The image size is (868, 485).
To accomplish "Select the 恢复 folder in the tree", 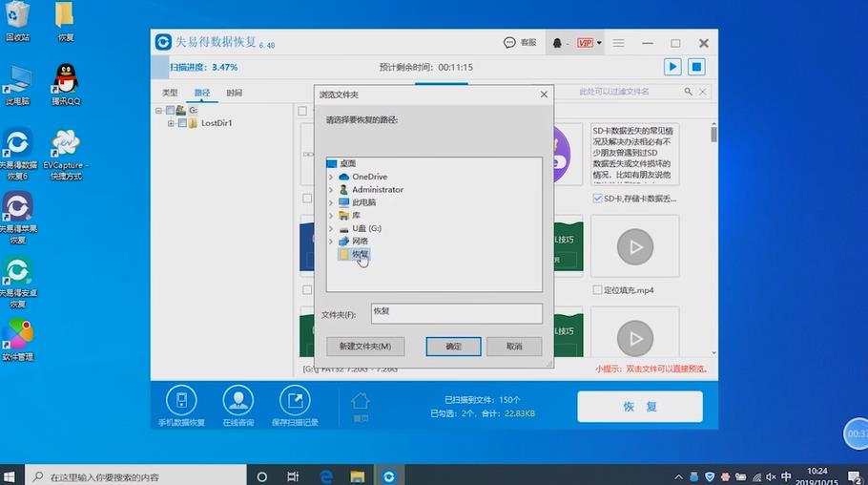I will tap(354, 254).
